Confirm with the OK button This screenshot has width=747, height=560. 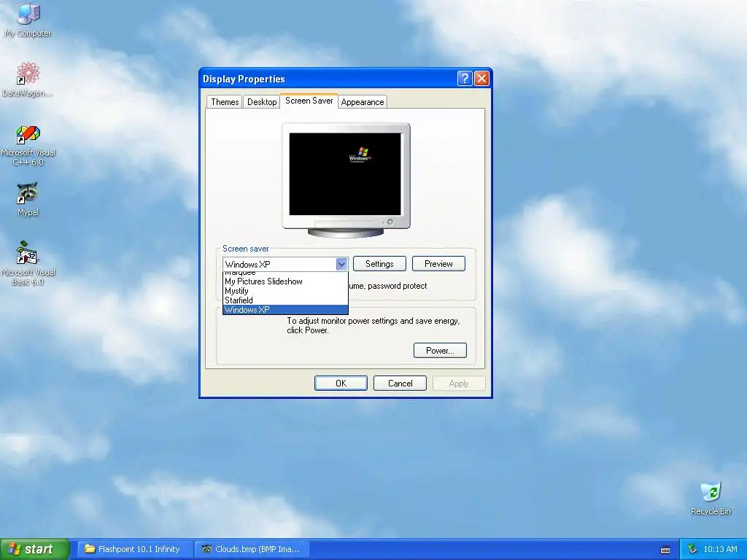[x=341, y=384]
